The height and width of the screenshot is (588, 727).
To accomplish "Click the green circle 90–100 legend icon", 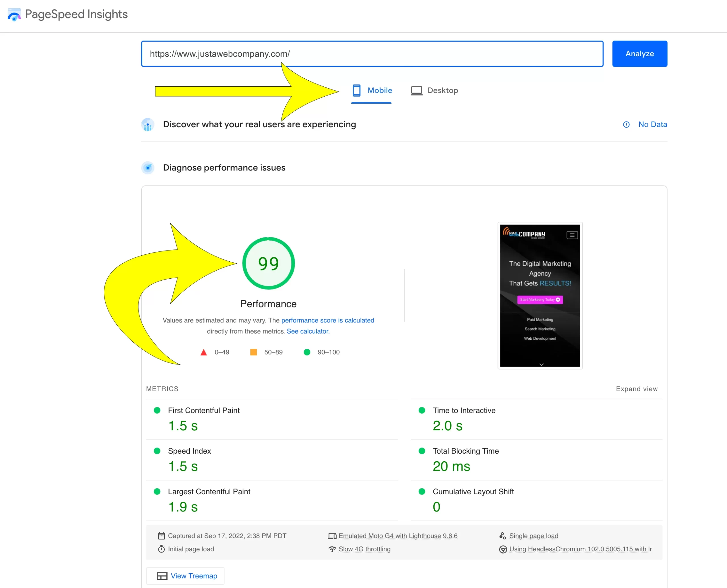I will pyautogui.click(x=307, y=352).
